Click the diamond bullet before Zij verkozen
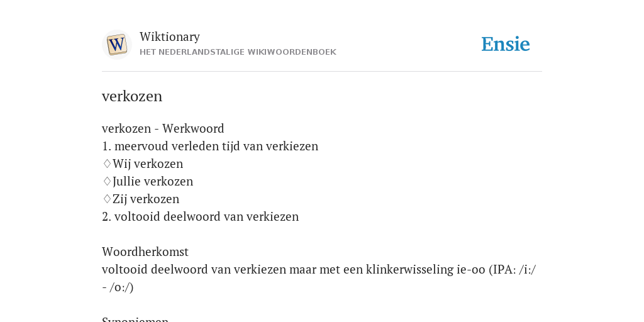This screenshot has height=322, width=644. [107, 199]
